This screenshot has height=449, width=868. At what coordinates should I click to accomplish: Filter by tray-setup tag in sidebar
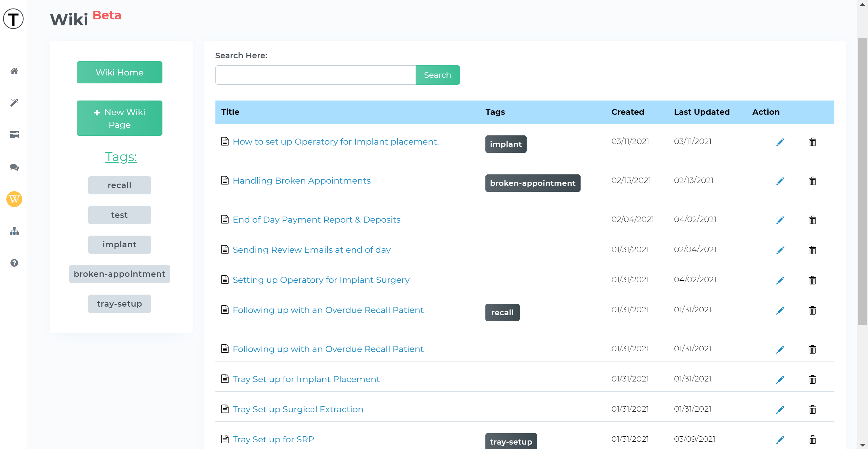click(119, 304)
